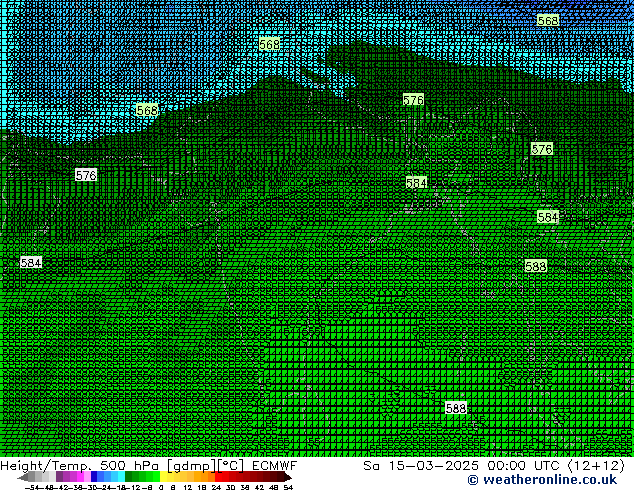
Task: Click the "00:00 UTC" time text
Action: (x=523, y=466)
